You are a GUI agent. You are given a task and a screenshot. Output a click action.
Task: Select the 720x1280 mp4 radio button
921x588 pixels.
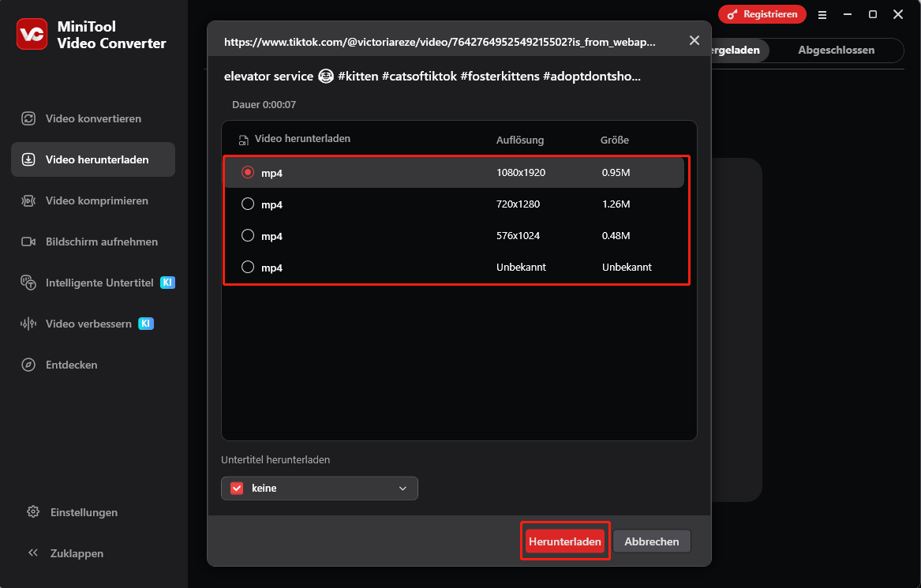(x=248, y=204)
